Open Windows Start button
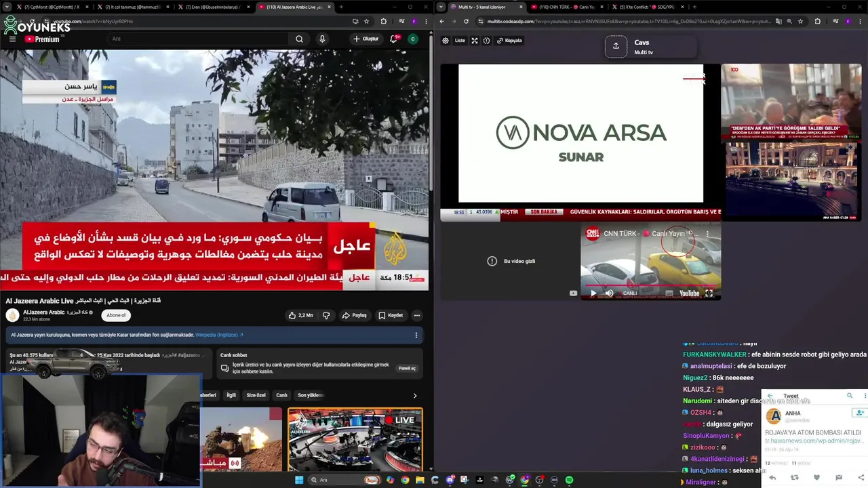Image resolution: width=868 pixels, height=488 pixels. [x=299, y=480]
